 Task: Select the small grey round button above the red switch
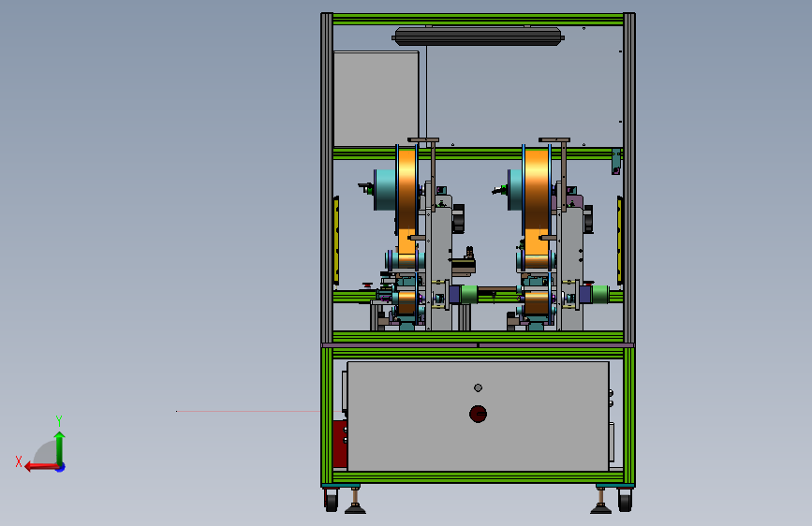tap(478, 387)
